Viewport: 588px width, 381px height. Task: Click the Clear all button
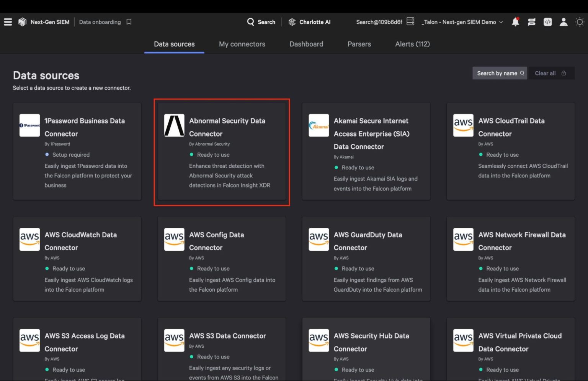click(546, 73)
